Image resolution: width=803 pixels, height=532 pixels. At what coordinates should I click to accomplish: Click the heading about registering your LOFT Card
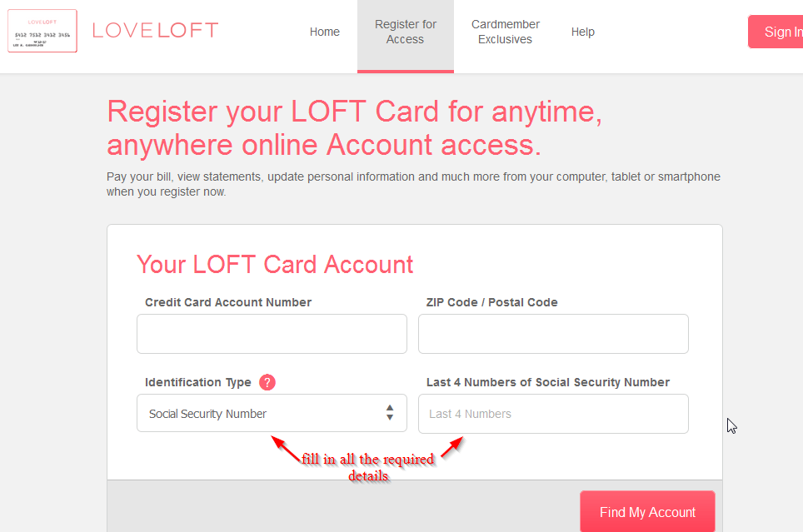(x=354, y=127)
